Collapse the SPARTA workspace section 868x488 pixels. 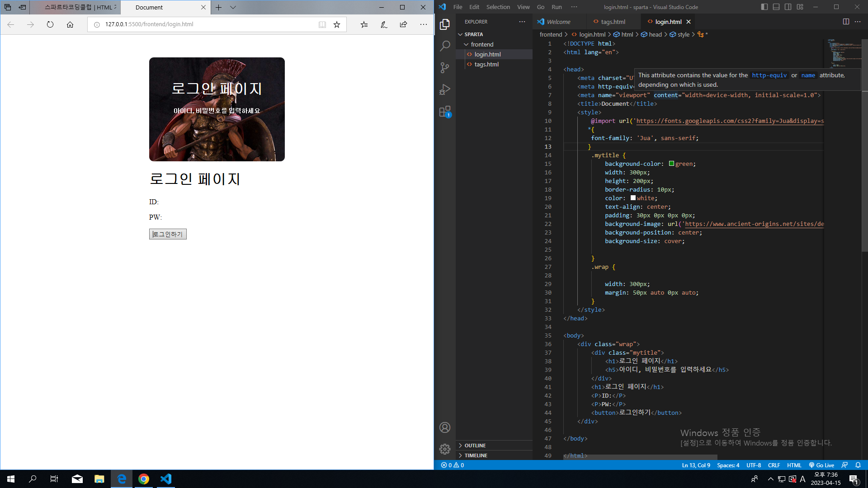(494, 34)
